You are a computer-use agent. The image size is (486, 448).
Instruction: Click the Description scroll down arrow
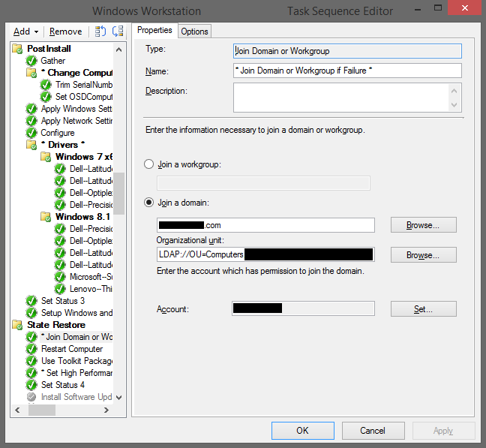coord(454,105)
